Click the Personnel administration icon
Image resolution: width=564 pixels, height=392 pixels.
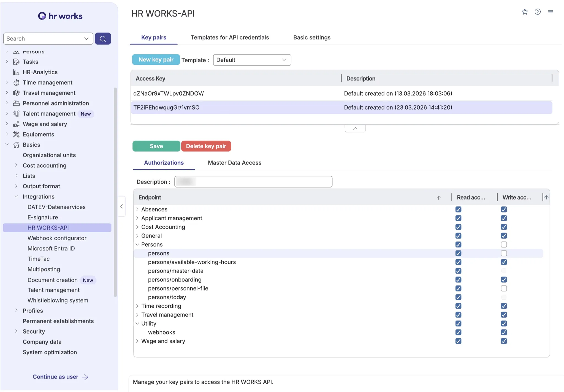pos(16,103)
